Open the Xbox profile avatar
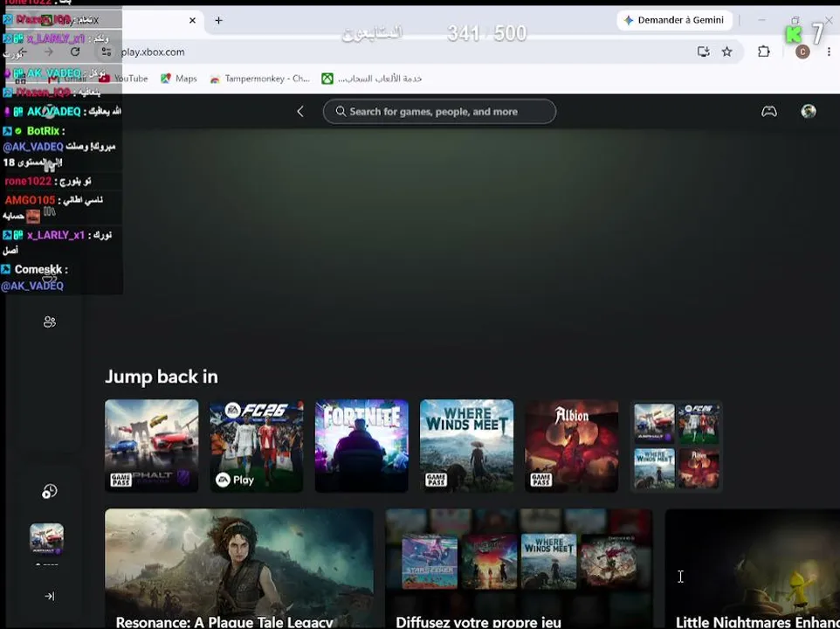Image resolution: width=840 pixels, height=629 pixels. [809, 111]
